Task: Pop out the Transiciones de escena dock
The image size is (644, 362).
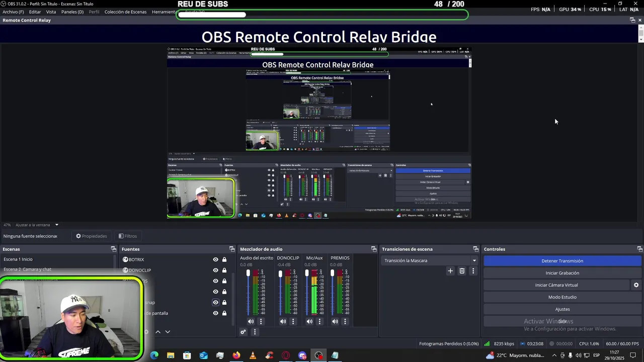Action: coord(475,249)
